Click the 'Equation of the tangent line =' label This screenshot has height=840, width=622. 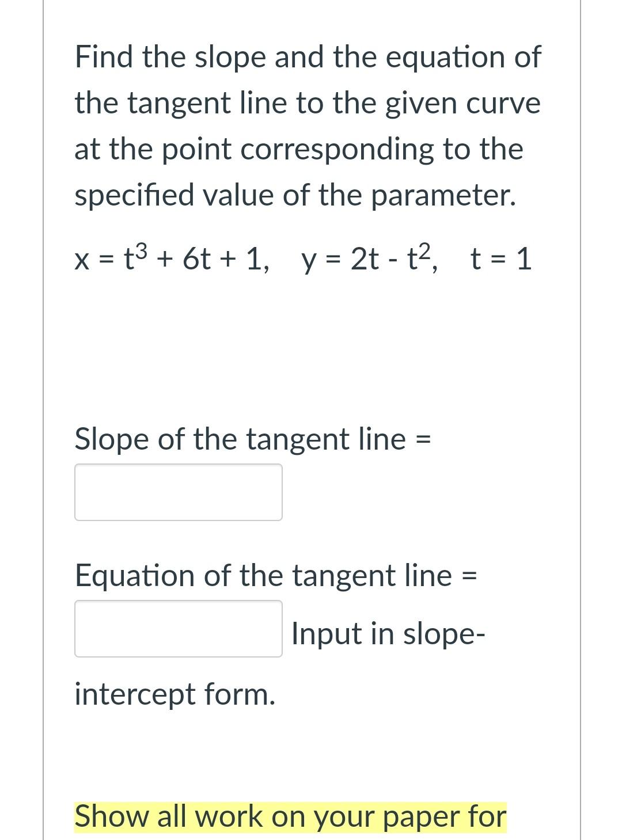pos(275,575)
